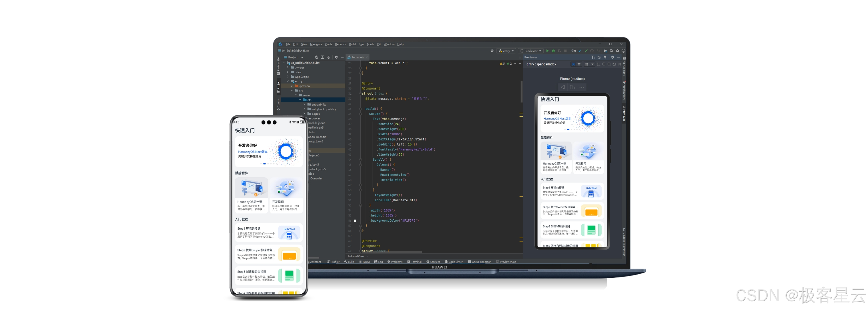Toggle the rotate device button under Phone (medium)
868x310 pixels.
(x=572, y=88)
